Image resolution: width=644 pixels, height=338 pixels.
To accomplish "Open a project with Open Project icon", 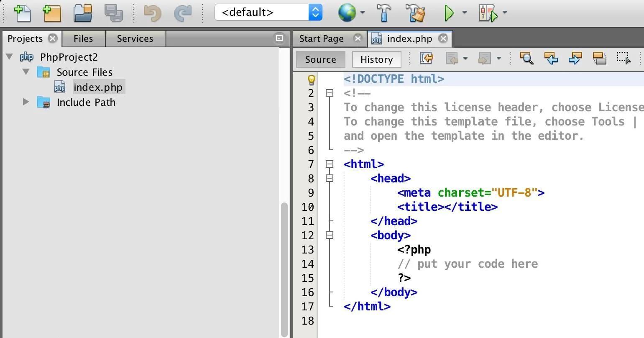I will 83,13.
